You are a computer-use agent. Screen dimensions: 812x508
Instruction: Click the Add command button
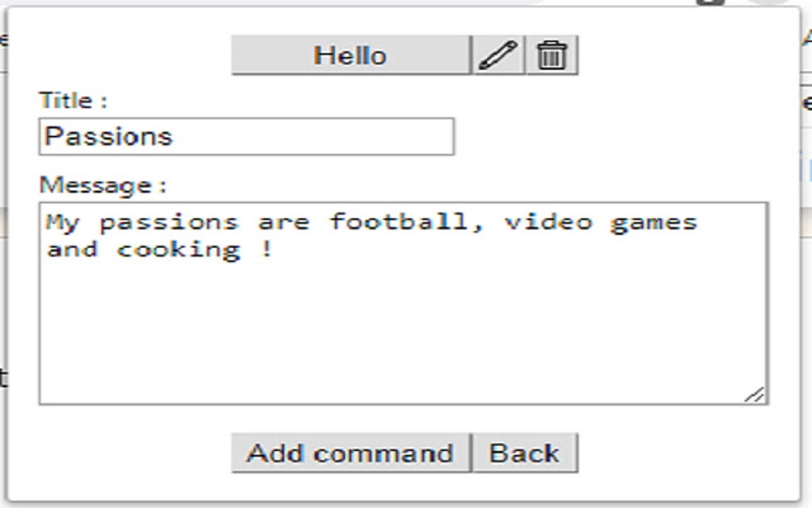click(x=350, y=453)
